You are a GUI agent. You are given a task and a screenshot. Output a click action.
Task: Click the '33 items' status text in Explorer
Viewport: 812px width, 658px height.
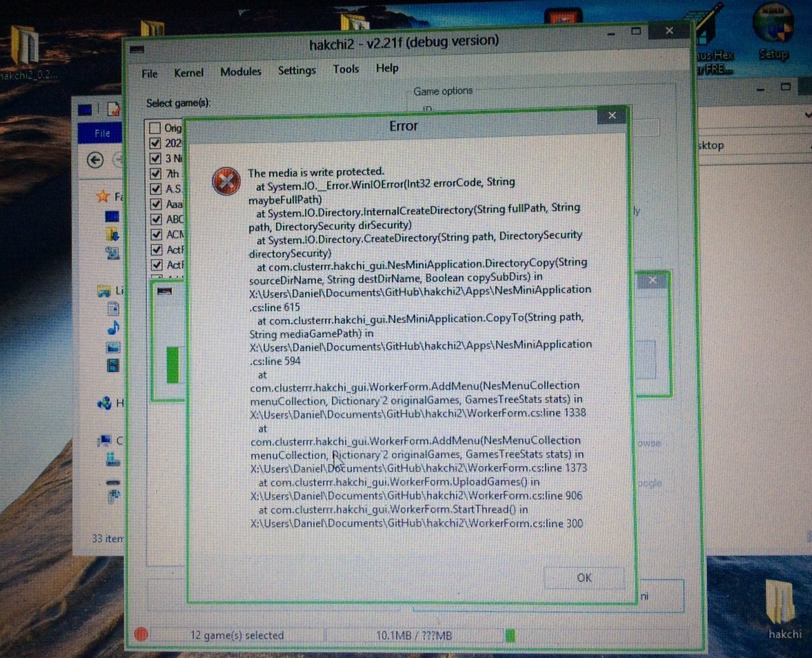(107, 538)
